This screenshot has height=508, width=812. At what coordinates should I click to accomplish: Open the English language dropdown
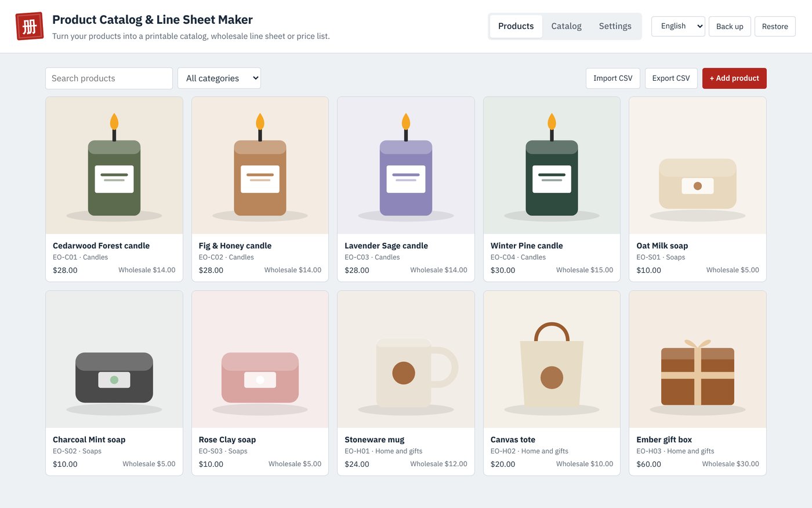point(678,26)
